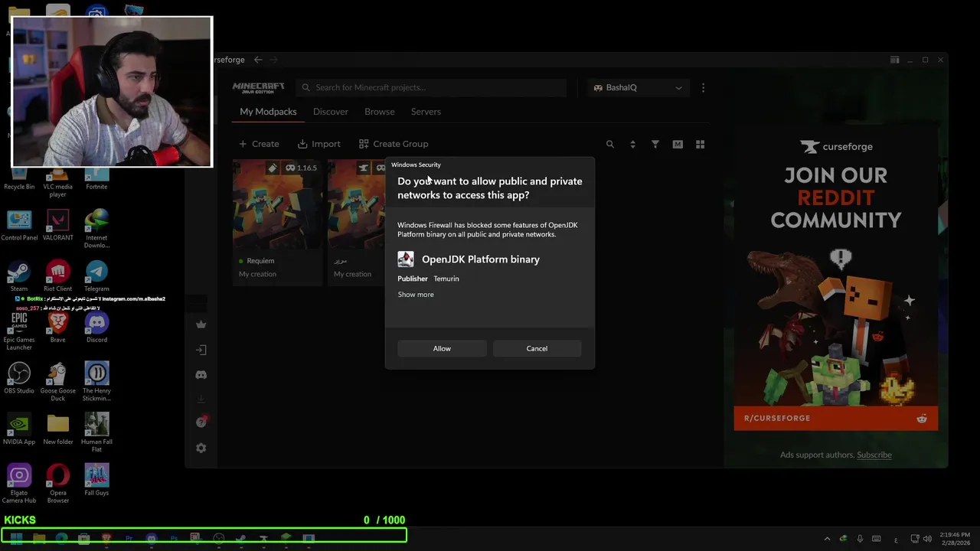Click the microphone tray icon
The height and width of the screenshot is (551, 980).
(x=860, y=539)
